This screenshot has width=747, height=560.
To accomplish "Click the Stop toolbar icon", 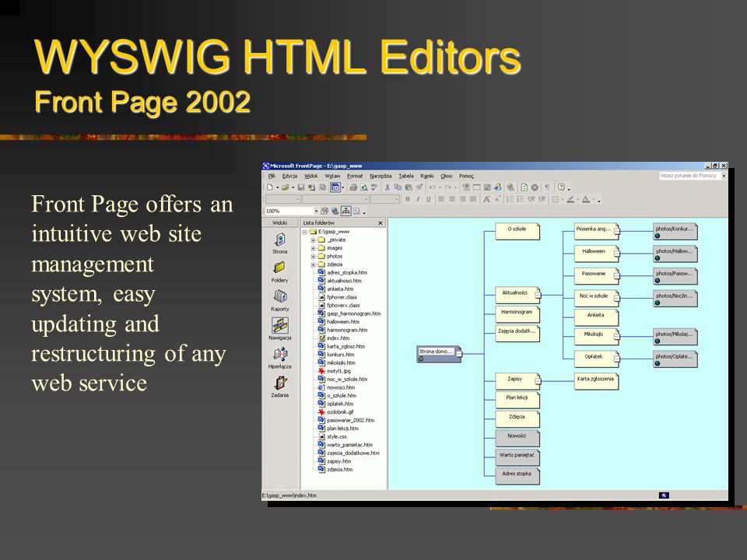I will pos(535,187).
